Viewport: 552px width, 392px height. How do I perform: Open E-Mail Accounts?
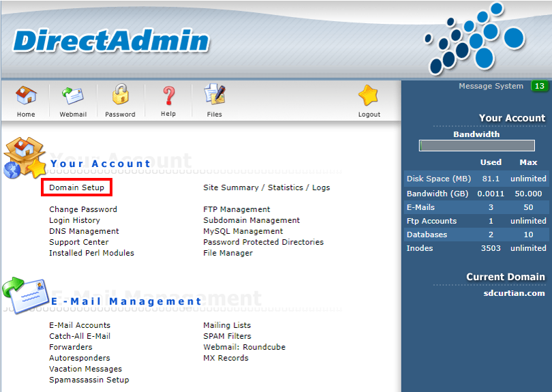(80, 325)
